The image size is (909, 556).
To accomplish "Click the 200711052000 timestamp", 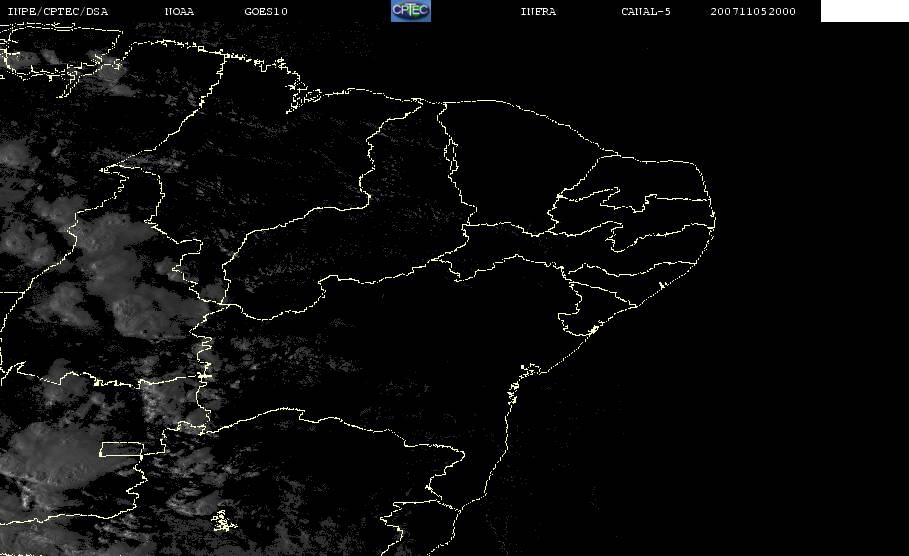I will tap(753, 11).
